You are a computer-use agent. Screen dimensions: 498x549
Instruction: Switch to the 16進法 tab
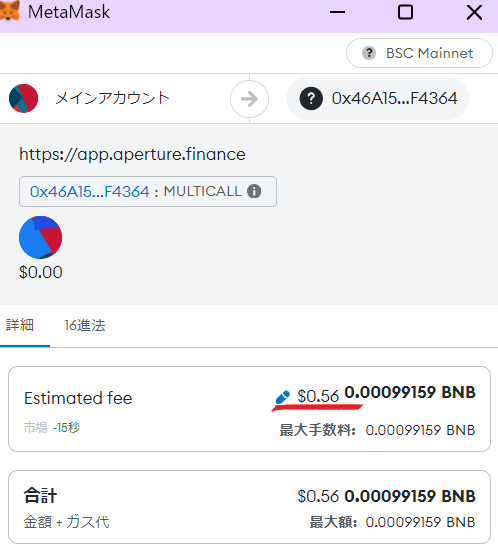(84, 325)
